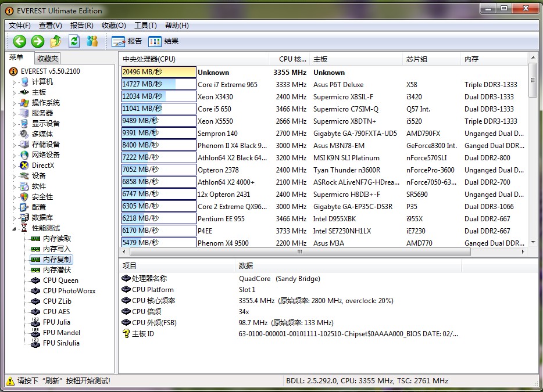Select the 数据库 database icon
543x392 pixels.
point(24,218)
